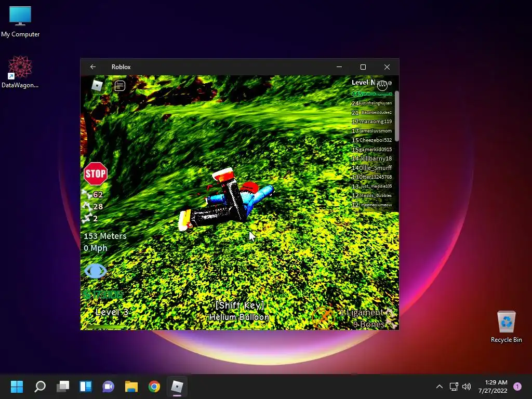The width and height of the screenshot is (532, 399).
Task: Select the level 24 leaderboard player
Action: pyautogui.click(x=371, y=103)
